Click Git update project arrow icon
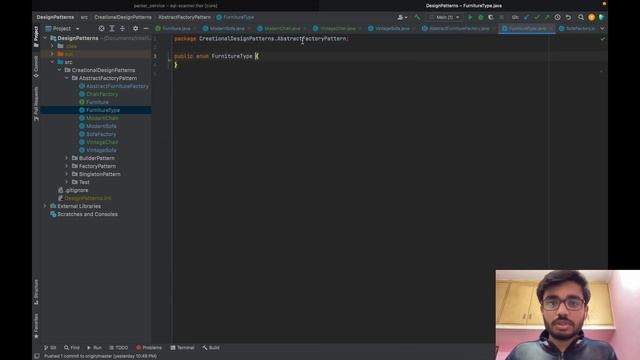The width and height of the screenshot is (640, 360). pos(526,17)
